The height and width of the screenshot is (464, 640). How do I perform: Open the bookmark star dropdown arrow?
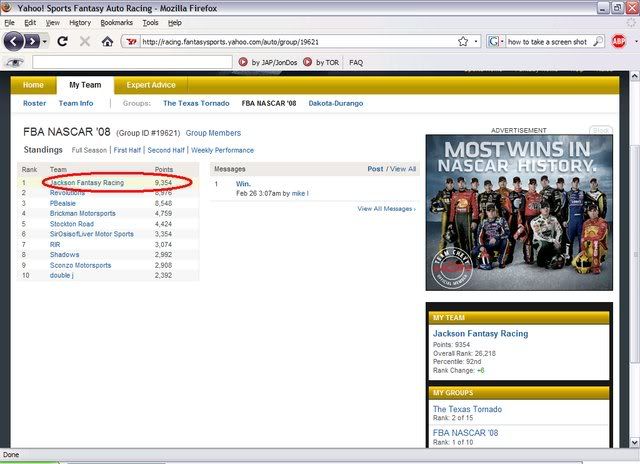tap(476, 42)
